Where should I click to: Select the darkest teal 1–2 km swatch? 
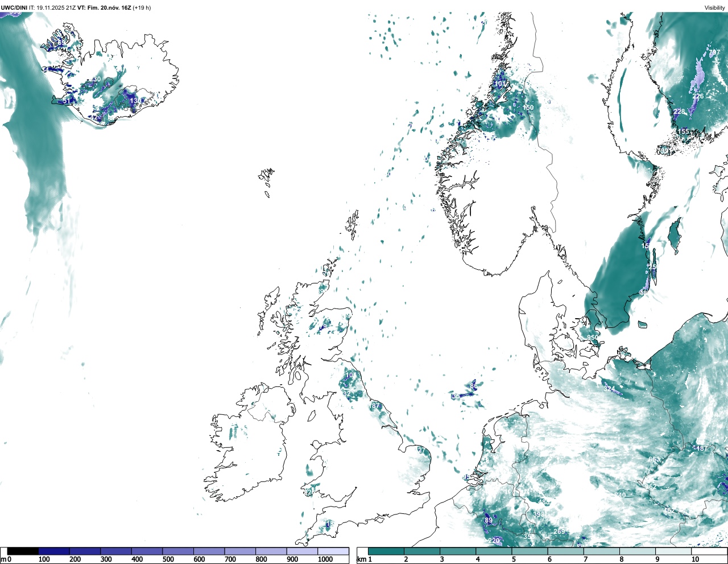386,551
